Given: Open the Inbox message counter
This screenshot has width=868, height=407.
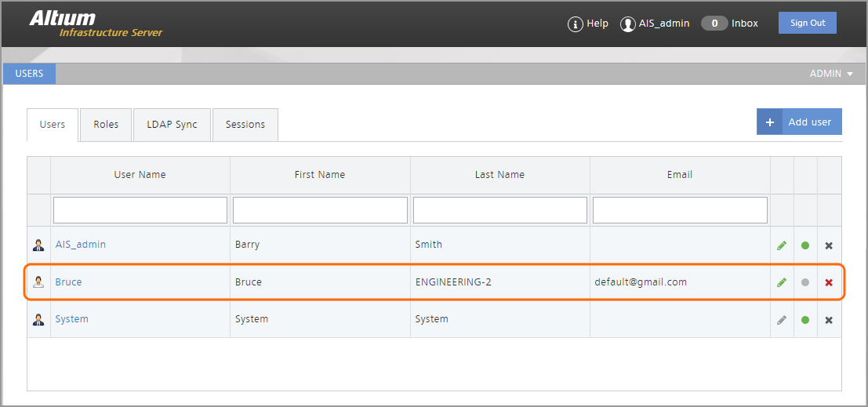Looking at the screenshot, I should point(714,24).
